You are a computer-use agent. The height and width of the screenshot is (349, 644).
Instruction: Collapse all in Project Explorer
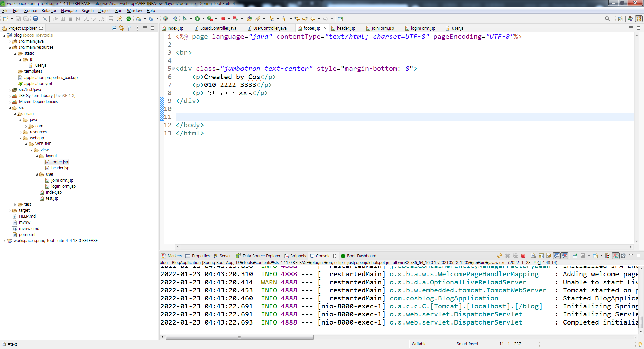pos(114,28)
